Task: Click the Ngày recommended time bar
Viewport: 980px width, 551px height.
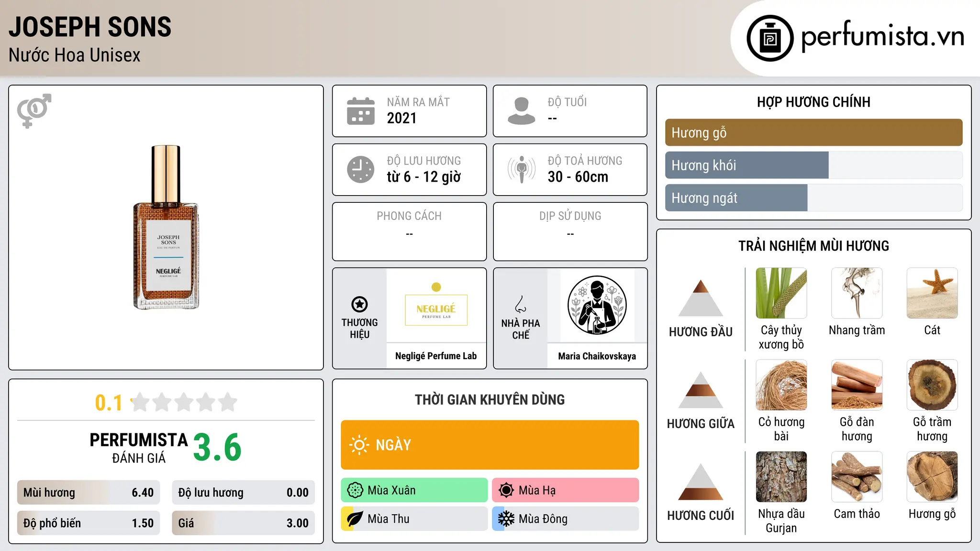Action: 490,445
